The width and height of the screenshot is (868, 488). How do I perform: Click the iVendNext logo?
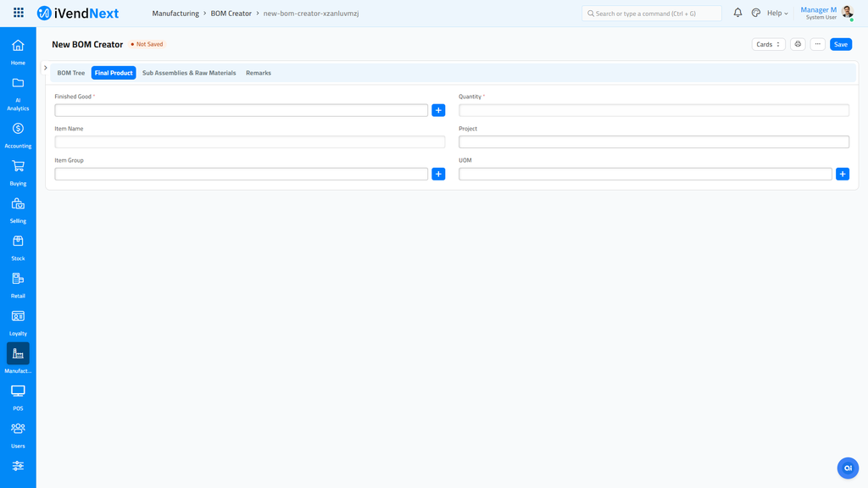pyautogui.click(x=77, y=14)
